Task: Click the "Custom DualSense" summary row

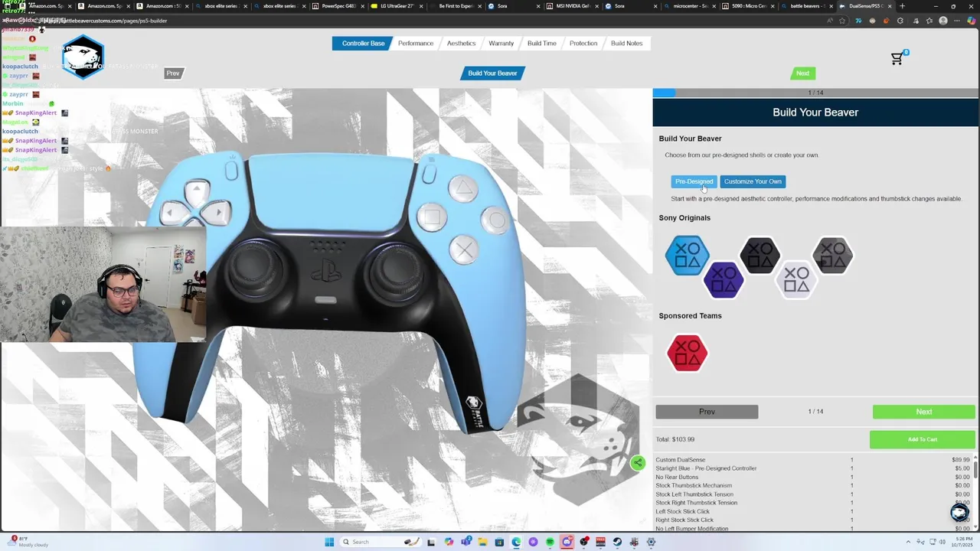Action: tap(812, 460)
